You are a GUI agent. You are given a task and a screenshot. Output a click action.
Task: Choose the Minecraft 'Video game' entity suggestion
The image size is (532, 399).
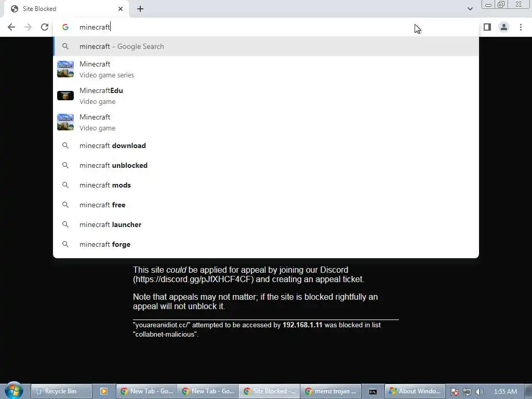266,122
